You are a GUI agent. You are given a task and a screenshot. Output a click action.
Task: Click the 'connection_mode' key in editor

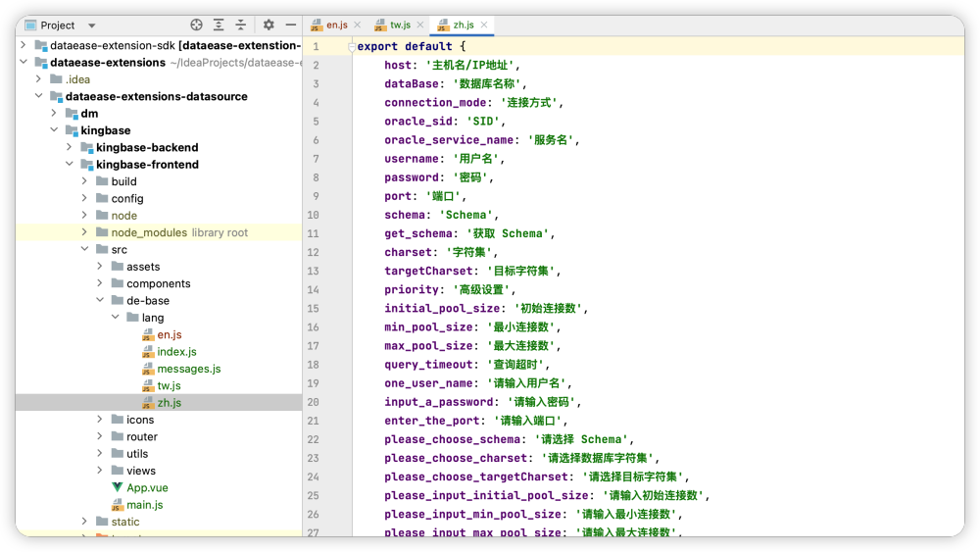435,103
